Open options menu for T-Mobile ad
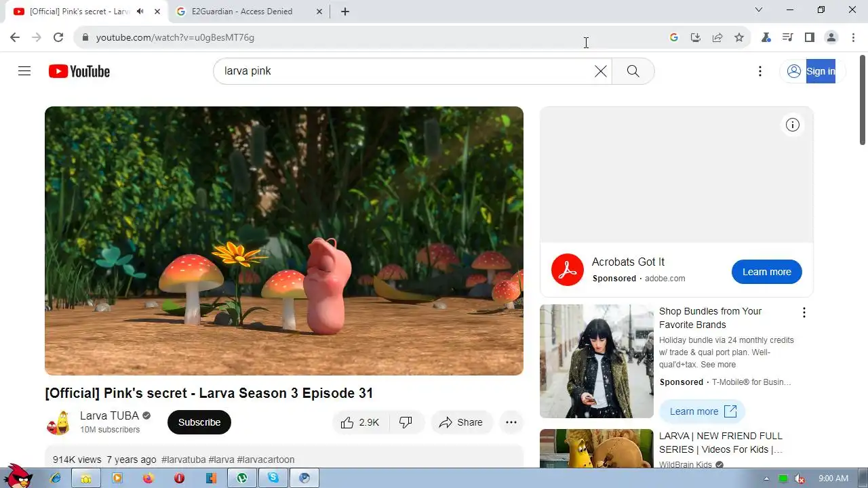The height and width of the screenshot is (488, 868). [804, 312]
